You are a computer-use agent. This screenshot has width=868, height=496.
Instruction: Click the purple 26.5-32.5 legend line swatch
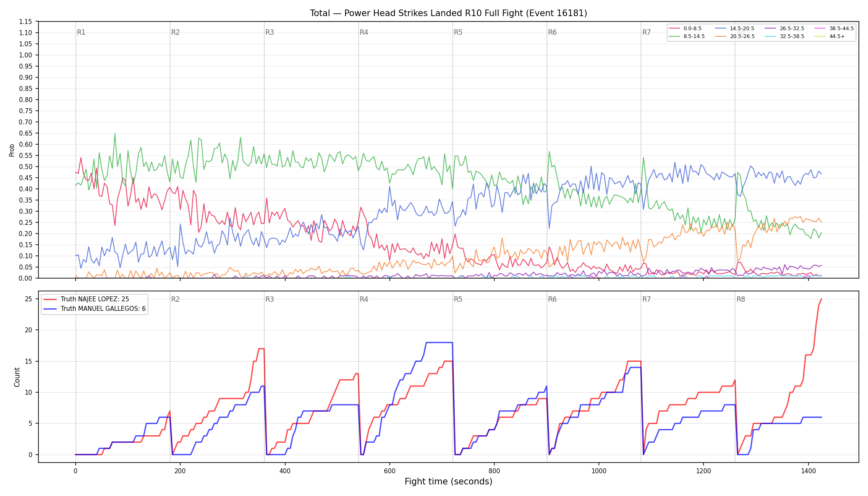coord(770,29)
